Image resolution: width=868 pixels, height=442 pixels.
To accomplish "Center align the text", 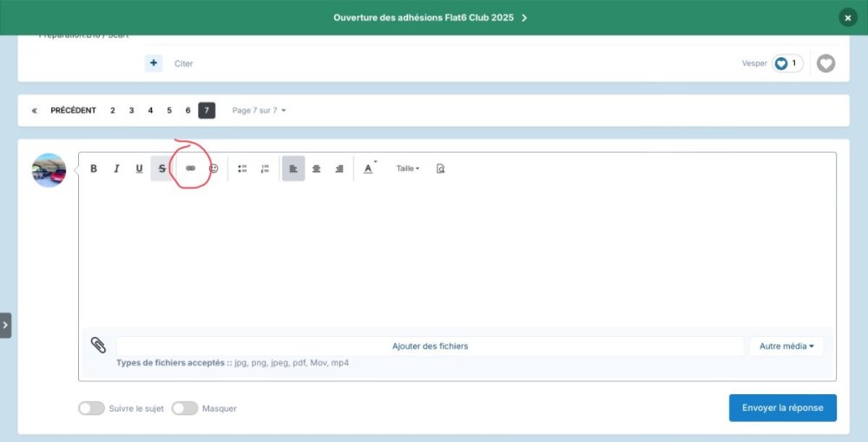I will click(316, 168).
